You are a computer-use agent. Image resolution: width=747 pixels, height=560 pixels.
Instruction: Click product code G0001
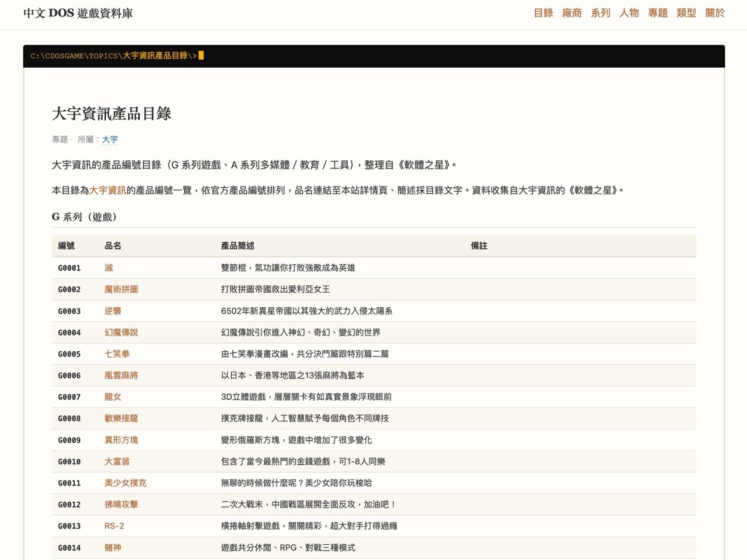[x=69, y=268]
